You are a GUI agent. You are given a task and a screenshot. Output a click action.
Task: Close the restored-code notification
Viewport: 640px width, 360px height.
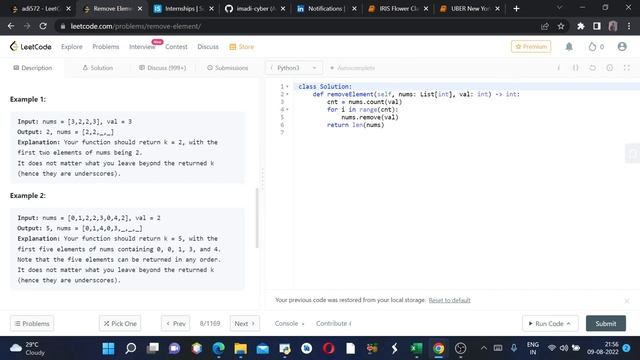[x=627, y=301]
